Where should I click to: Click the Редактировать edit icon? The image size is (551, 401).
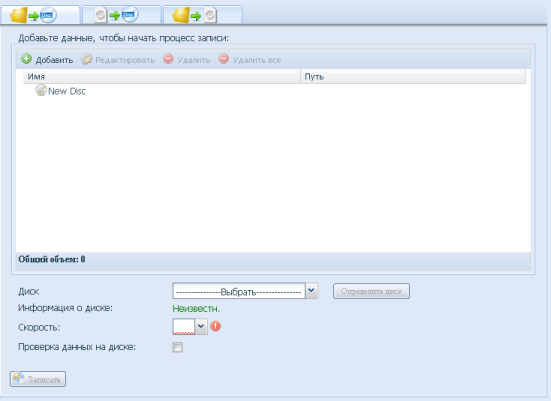click(86, 59)
